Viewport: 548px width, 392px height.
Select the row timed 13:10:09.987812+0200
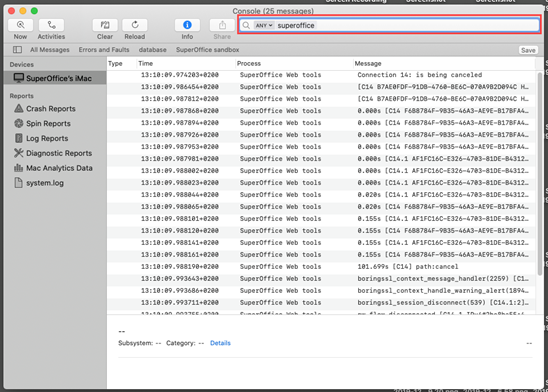pos(321,99)
